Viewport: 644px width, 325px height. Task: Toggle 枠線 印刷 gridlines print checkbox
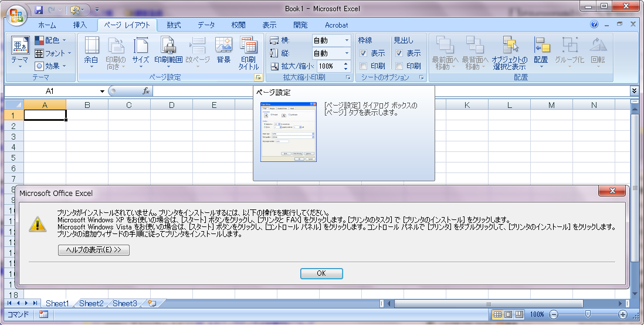[364, 66]
